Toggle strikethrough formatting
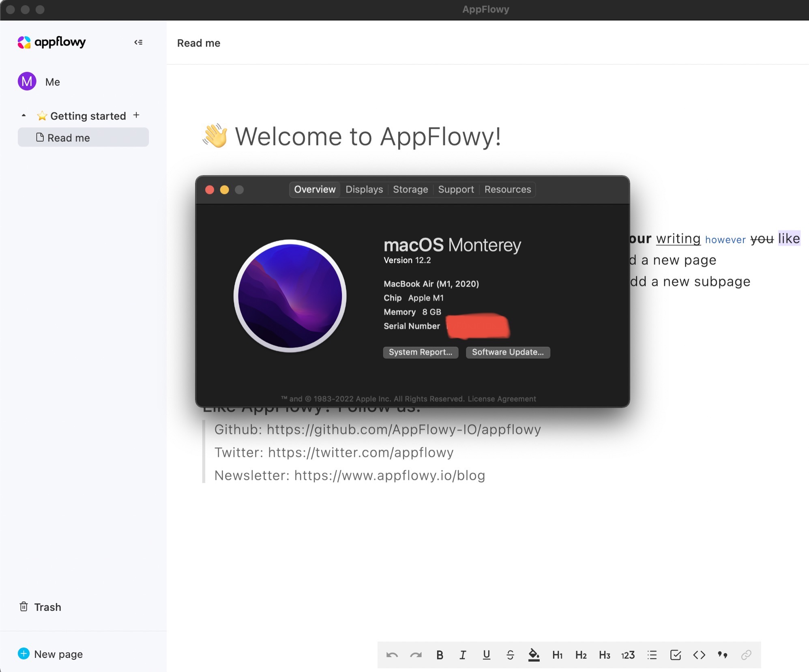 tap(510, 655)
